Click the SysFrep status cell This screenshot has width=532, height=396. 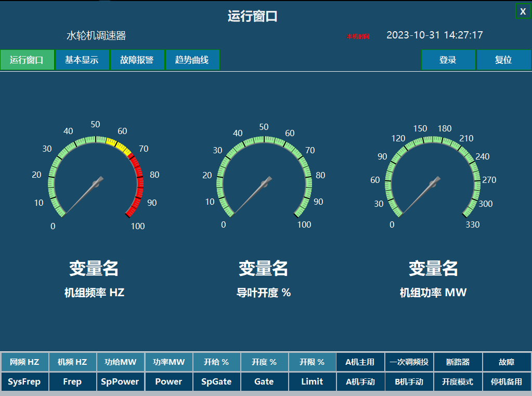(x=24, y=381)
